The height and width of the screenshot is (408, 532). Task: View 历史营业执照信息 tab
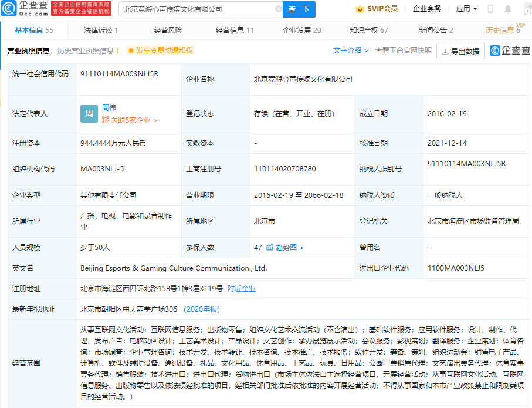pos(88,51)
